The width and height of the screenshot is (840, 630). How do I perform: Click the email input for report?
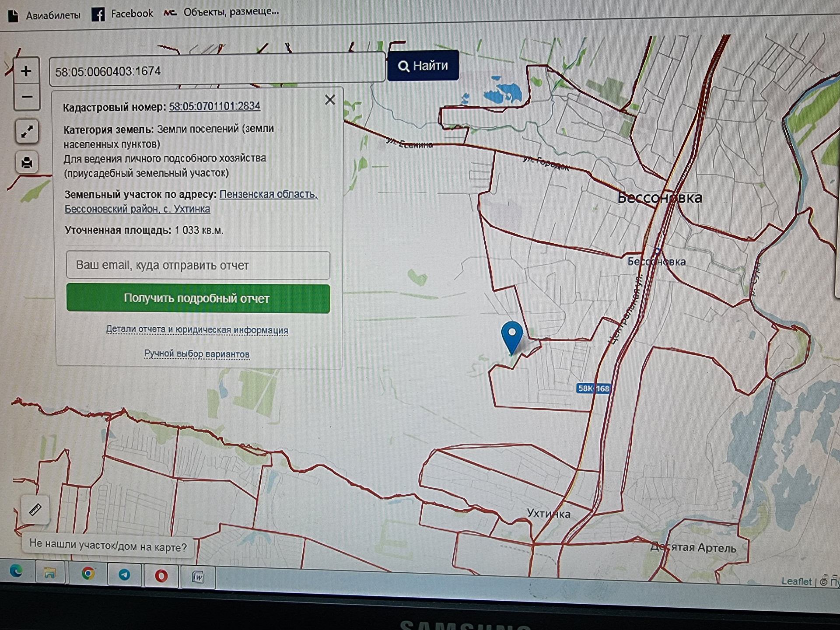click(198, 265)
